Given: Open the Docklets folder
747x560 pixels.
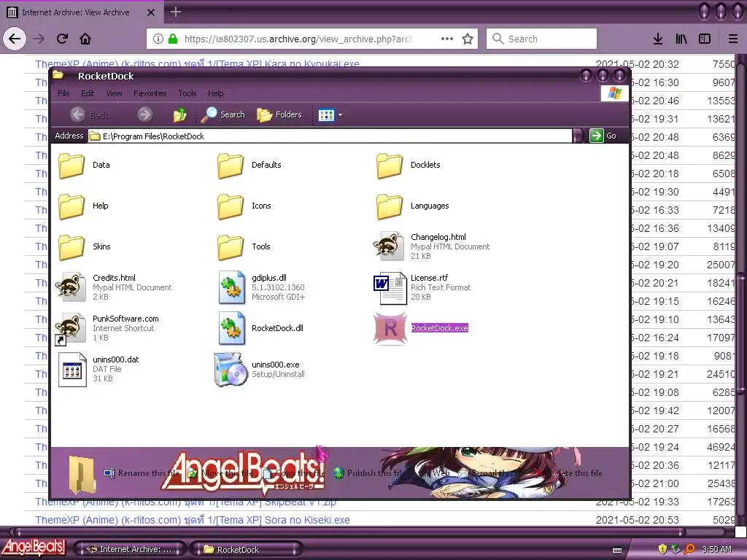Looking at the screenshot, I should pos(390,166).
